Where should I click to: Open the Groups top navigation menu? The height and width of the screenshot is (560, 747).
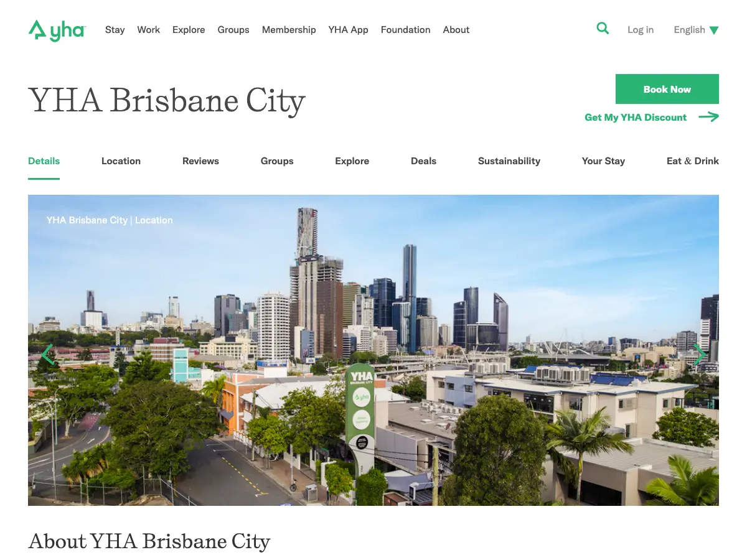tap(233, 30)
